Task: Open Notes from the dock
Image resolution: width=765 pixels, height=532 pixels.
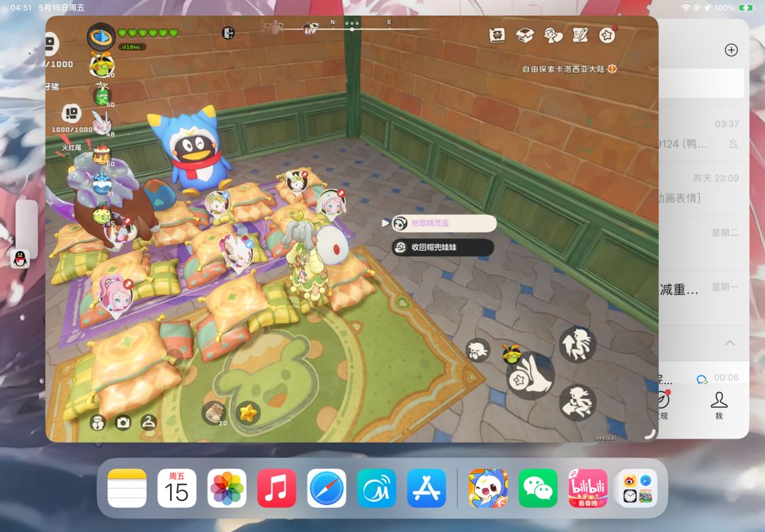Action: pos(127,488)
